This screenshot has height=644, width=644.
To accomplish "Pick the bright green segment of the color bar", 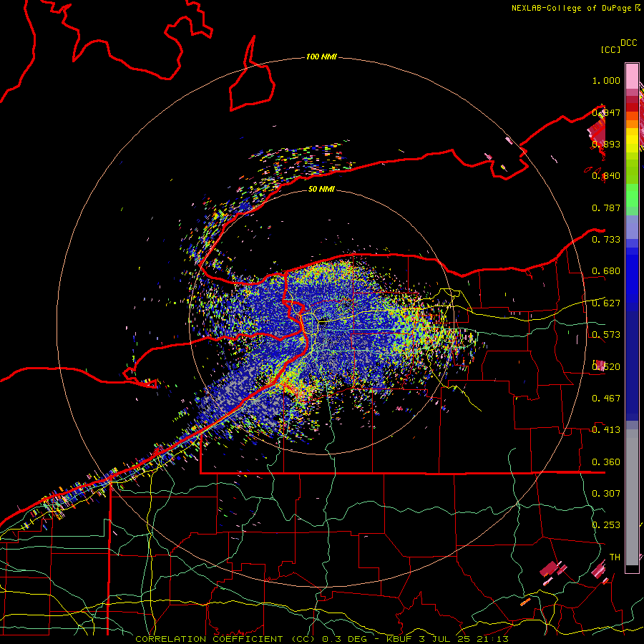I will click(x=632, y=195).
